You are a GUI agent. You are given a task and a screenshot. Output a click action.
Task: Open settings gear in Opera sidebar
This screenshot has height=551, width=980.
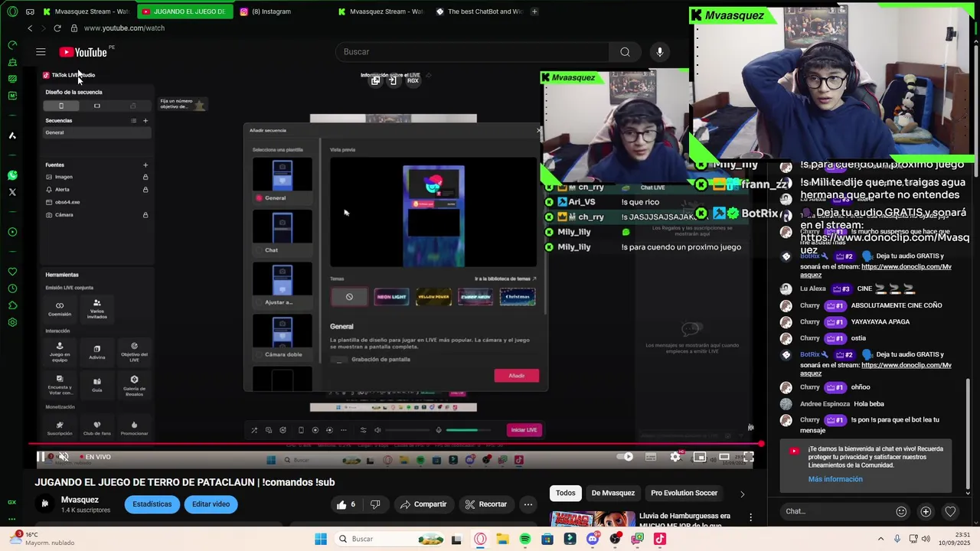coord(12,322)
